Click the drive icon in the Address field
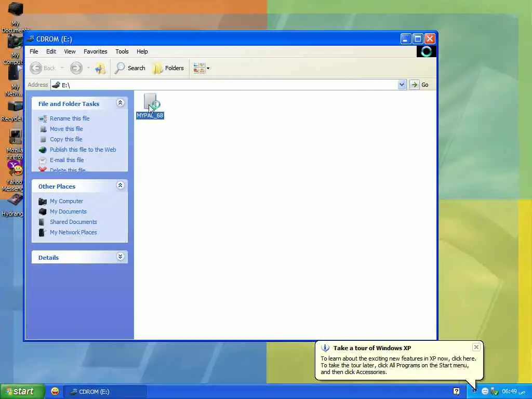This screenshot has height=399, width=532. pos(56,85)
